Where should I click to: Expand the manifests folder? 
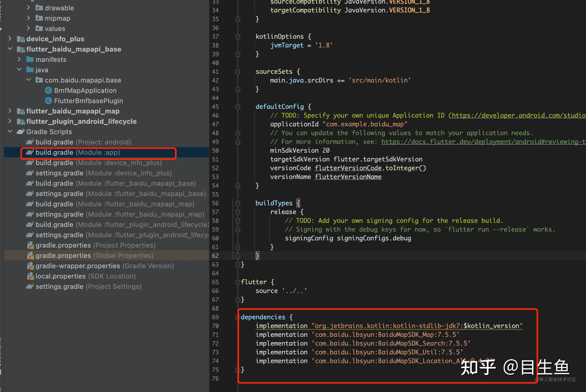[x=19, y=59]
